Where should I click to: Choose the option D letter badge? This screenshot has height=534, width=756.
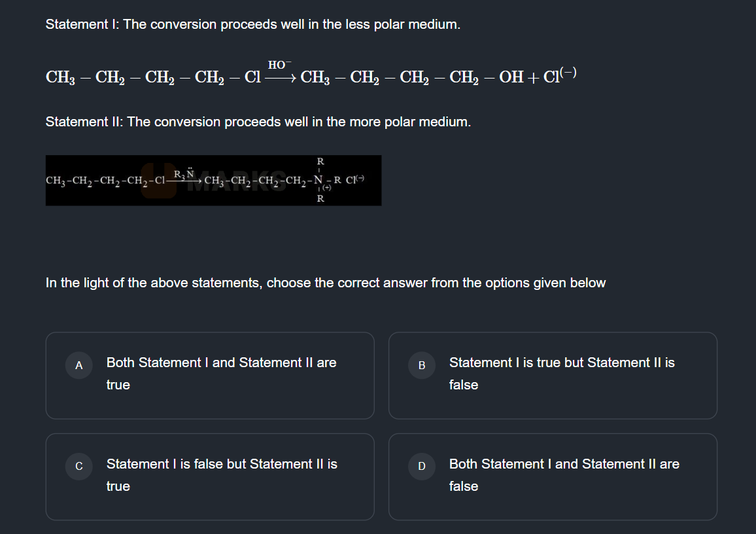click(x=422, y=467)
